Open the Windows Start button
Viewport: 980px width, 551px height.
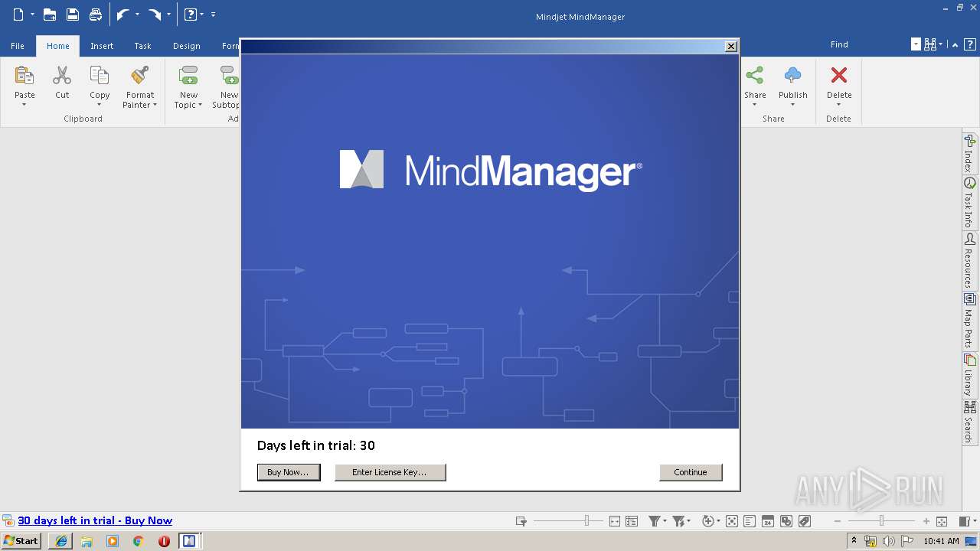pos(21,541)
